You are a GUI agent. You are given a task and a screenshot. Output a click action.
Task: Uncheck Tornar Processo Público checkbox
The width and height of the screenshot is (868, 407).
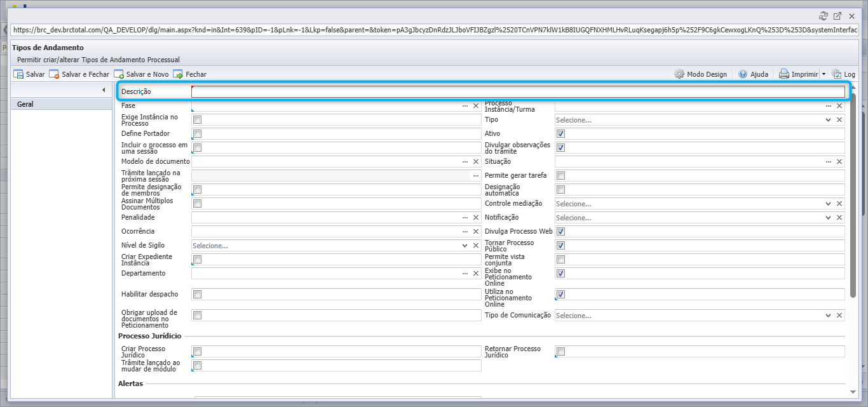tap(561, 246)
